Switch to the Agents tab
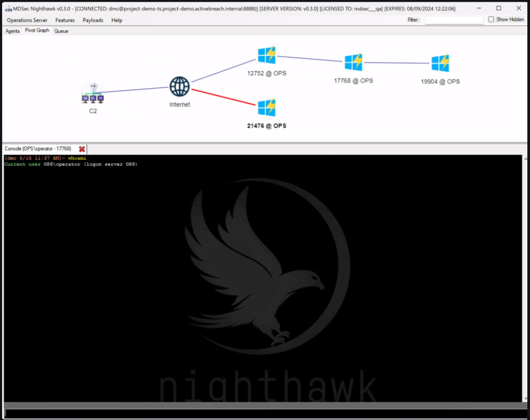The width and height of the screenshot is (530, 420). coord(13,31)
